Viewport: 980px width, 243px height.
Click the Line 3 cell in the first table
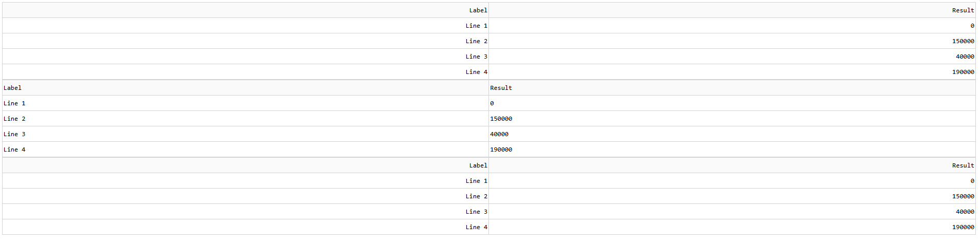[246, 57]
